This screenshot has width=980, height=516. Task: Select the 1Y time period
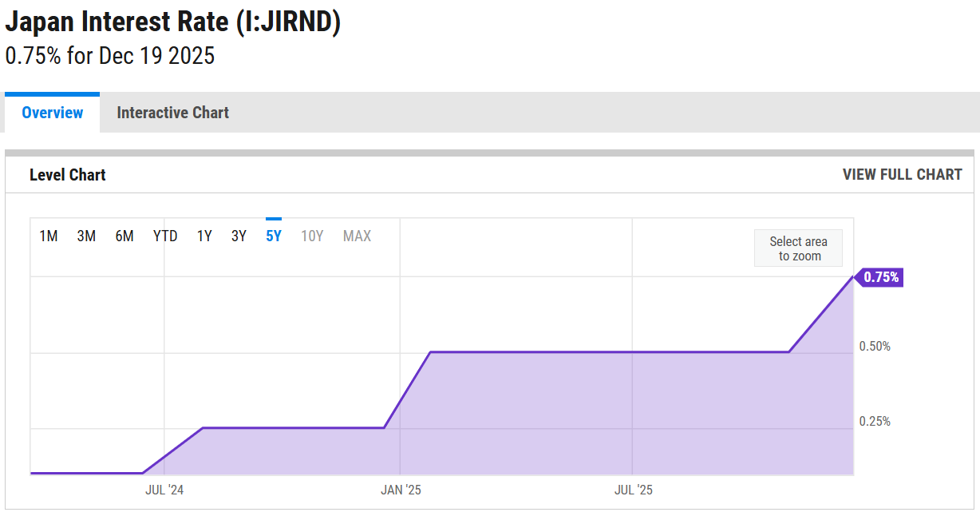coord(204,236)
